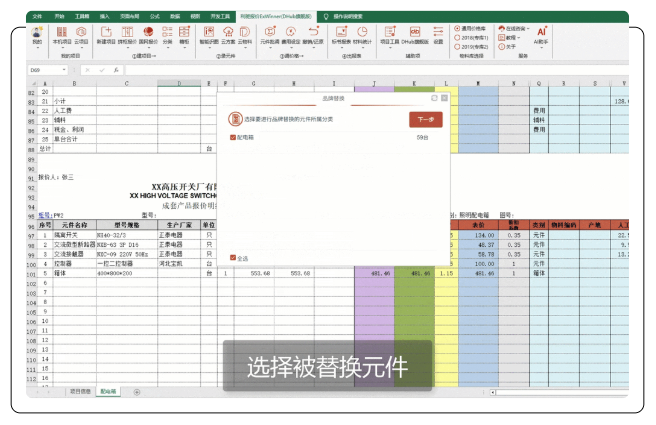656x425 pixels.
Task: Open the 材料统计 material statistics pie icon
Action: (362, 32)
